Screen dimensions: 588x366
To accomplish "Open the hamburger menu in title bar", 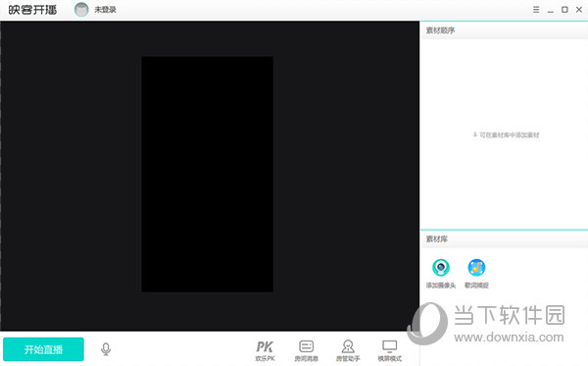I will point(536,10).
